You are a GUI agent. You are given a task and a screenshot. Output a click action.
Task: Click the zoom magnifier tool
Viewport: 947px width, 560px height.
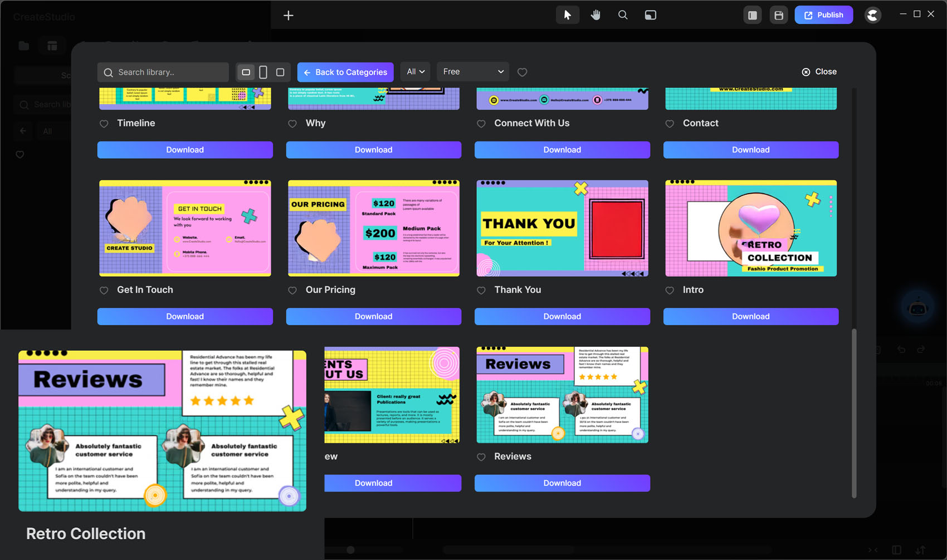[623, 15]
